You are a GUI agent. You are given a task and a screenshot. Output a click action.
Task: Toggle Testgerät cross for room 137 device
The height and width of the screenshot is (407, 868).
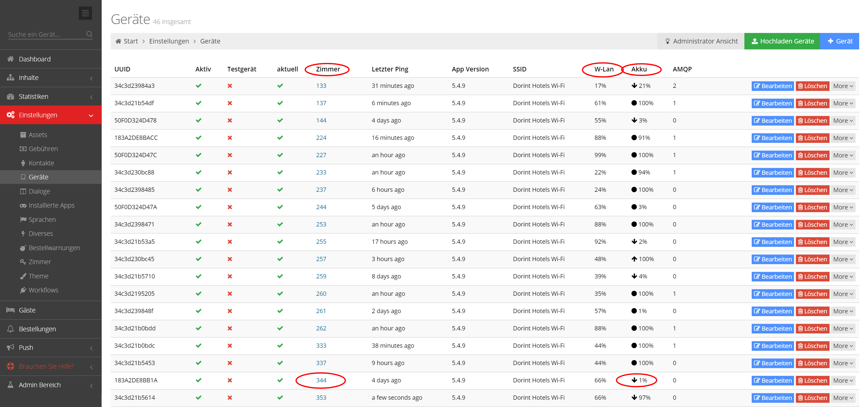[230, 103]
